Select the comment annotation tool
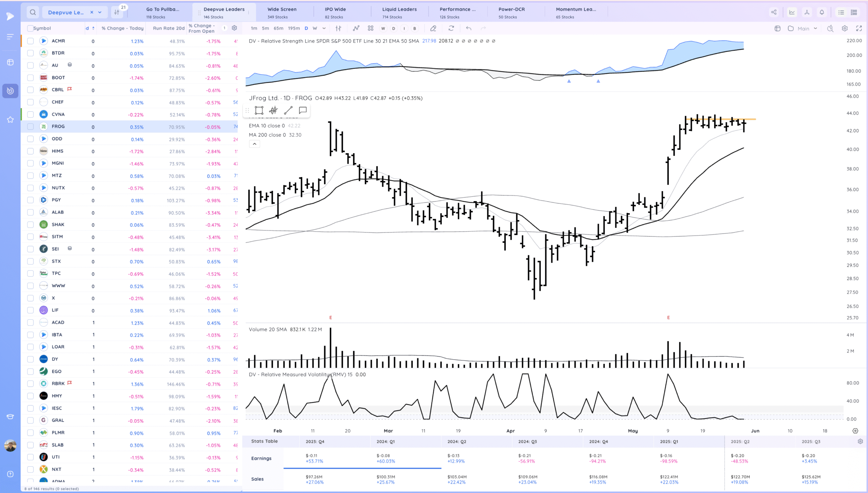The height and width of the screenshot is (493, 868). [303, 110]
